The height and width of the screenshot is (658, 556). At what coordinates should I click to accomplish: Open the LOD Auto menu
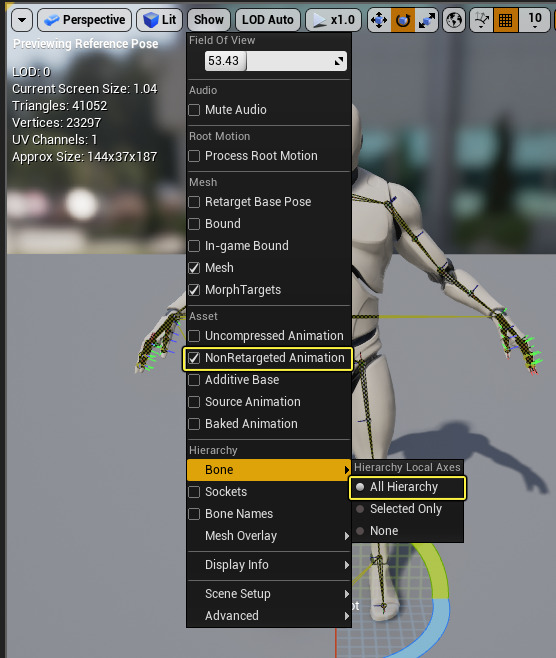tap(268, 20)
